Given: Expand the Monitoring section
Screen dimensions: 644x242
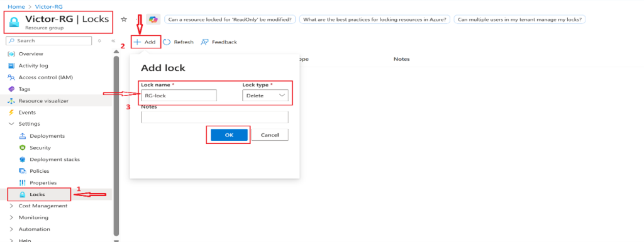Looking at the screenshot, I should coord(11,217).
